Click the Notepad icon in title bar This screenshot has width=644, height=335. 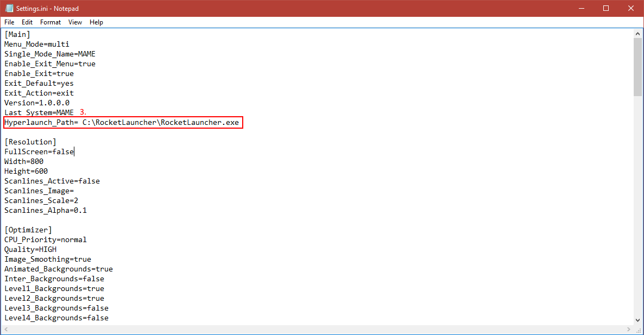click(9, 8)
